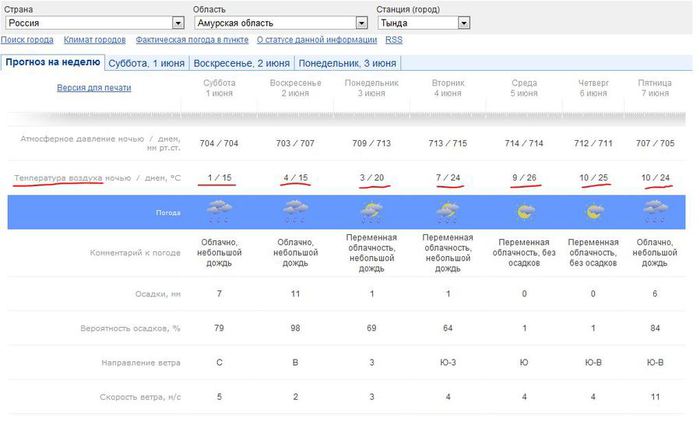Click temperature value 10 / 25
The height and width of the screenshot is (421, 700).
(x=594, y=178)
